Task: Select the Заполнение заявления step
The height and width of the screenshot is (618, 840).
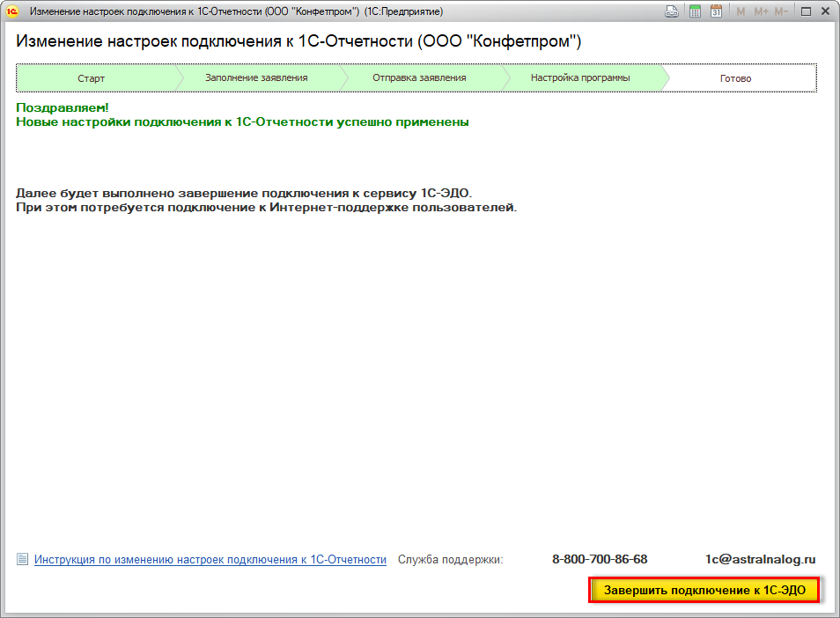Action: pyautogui.click(x=256, y=77)
